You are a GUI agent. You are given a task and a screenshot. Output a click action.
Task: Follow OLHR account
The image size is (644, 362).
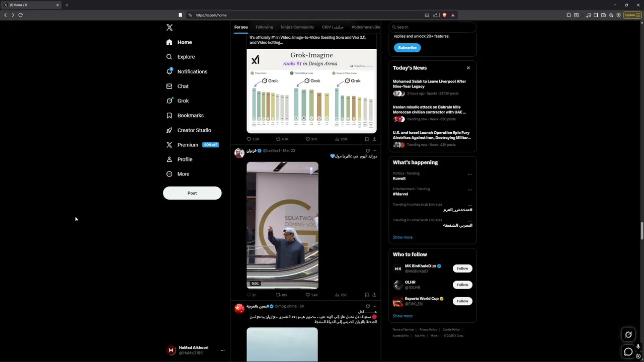point(462,285)
